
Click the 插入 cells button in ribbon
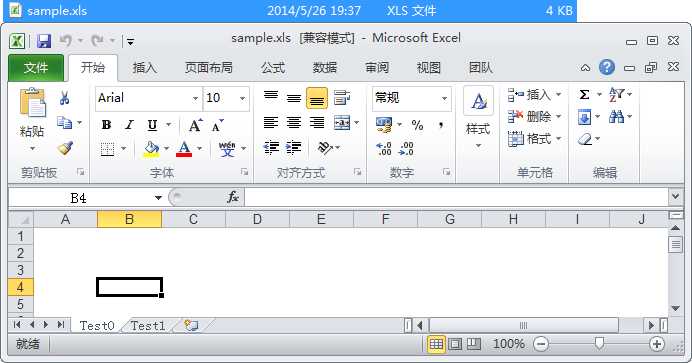pyautogui.click(x=534, y=95)
